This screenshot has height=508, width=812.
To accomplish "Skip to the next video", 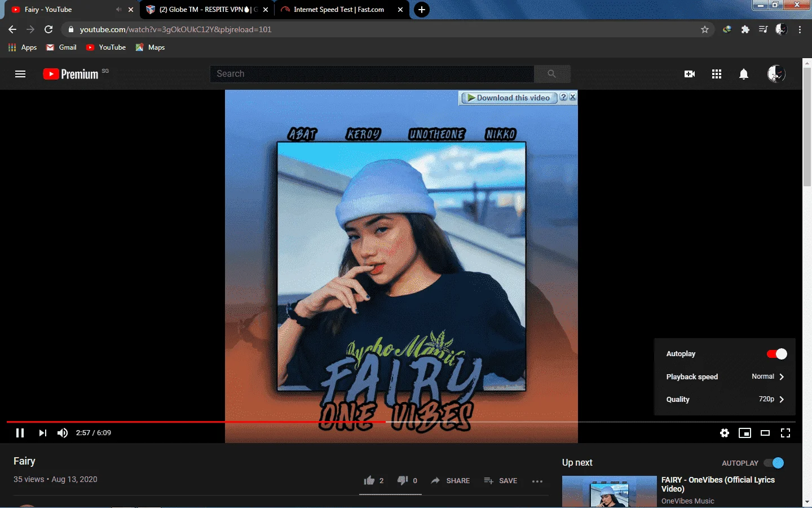I will coord(42,433).
